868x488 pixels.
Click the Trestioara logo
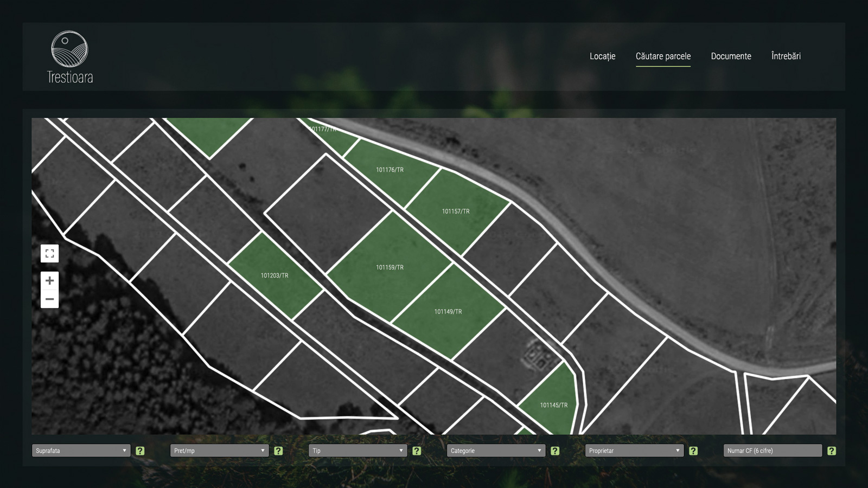[69, 57]
